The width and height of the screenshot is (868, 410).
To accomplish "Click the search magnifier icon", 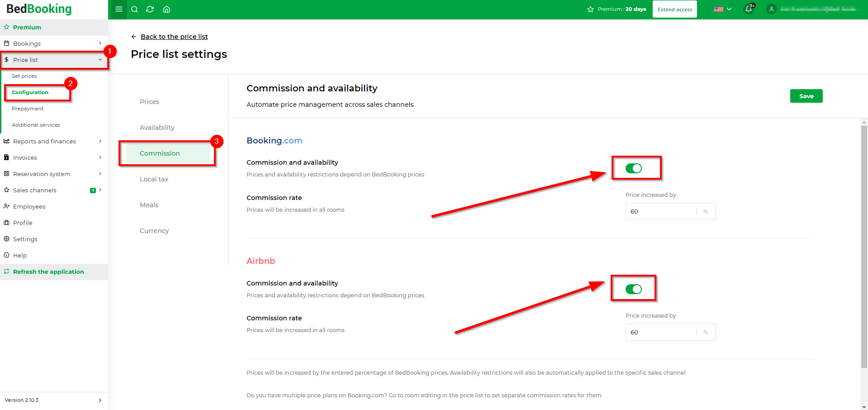I will pyautogui.click(x=134, y=9).
